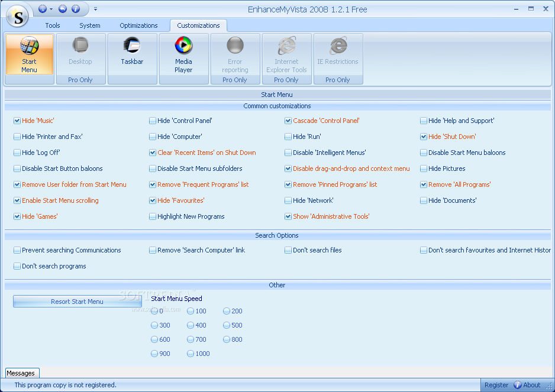Choose Start Menu Speed 400

point(191,325)
